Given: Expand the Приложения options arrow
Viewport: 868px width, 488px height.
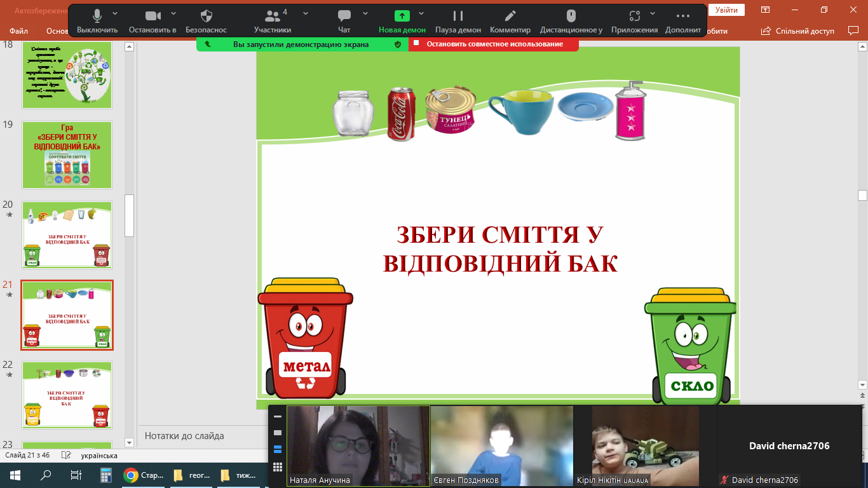Looking at the screenshot, I should coord(653,13).
